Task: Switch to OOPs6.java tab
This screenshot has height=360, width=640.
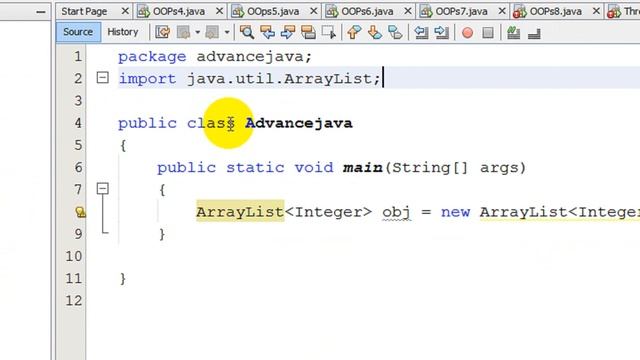Action: point(367,11)
